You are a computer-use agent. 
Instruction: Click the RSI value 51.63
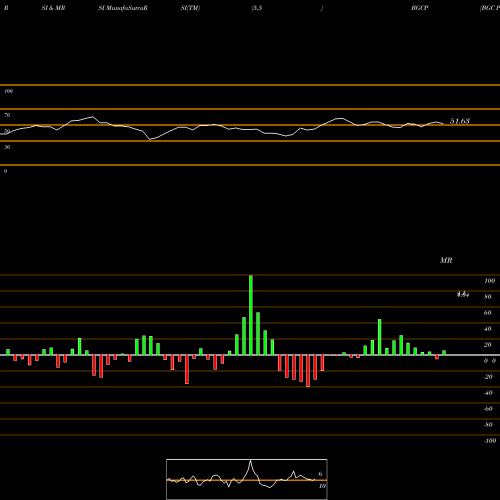point(460,121)
